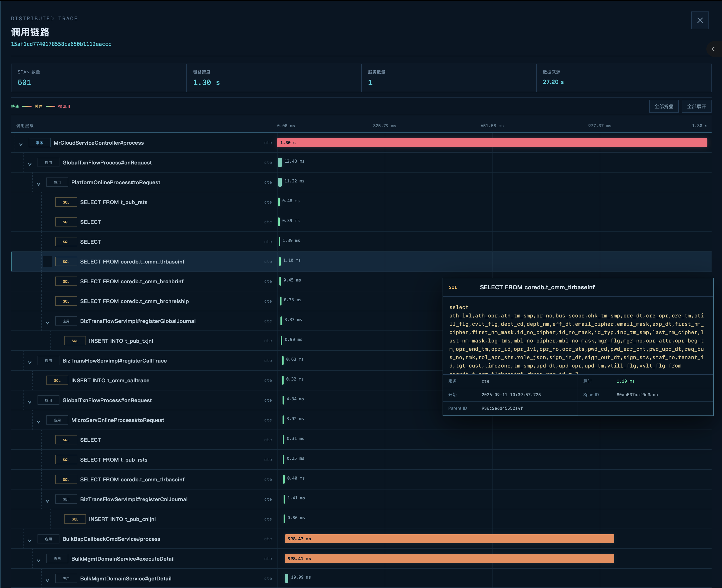Collapse BizTransFlowServImpl#registerCnlJournal span

pos(47,501)
